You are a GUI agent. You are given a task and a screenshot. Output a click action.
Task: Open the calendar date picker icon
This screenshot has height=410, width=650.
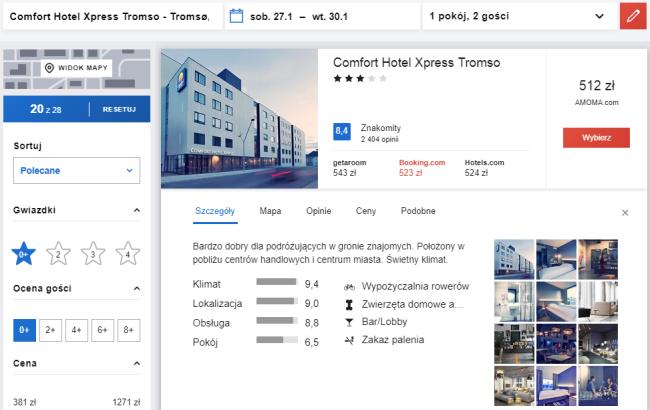point(236,16)
